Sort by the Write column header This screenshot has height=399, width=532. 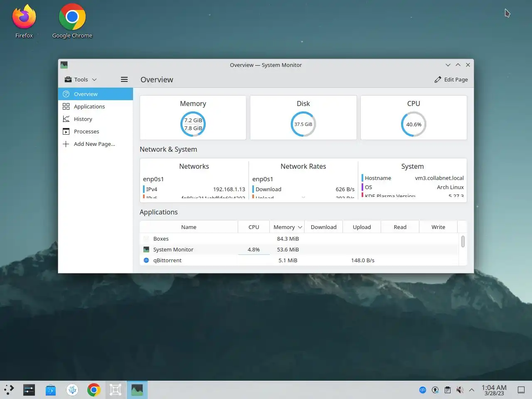coord(438,227)
